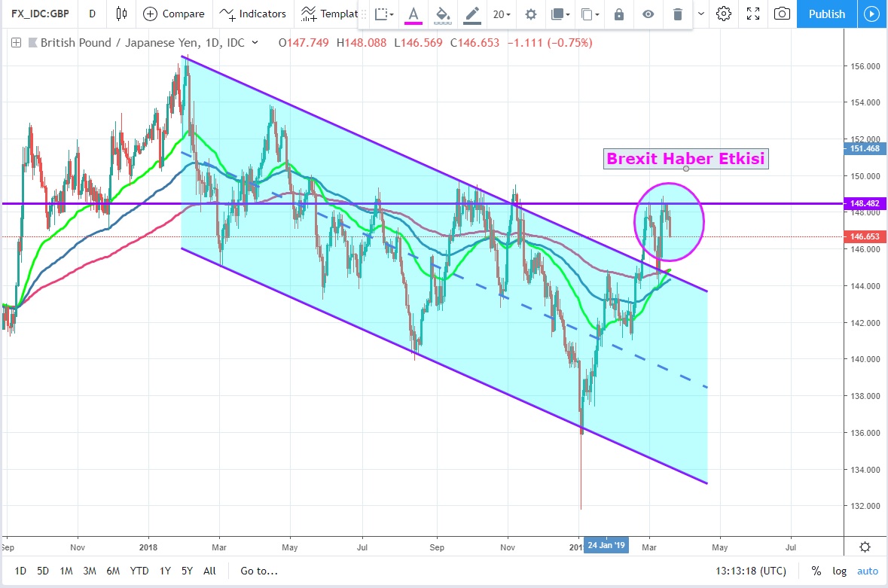The image size is (888, 588).
Task: Open the chart legend dropdown chevron
Action: (x=255, y=42)
